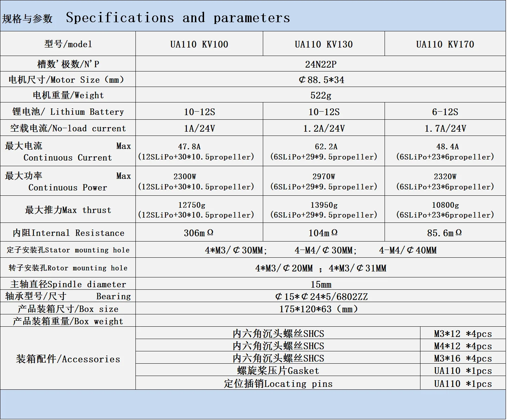Image resolution: width=507 pixels, height=420 pixels.
Task: Select "UA110 *1pcs" in the Locating pins row
Action: pos(463,384)
